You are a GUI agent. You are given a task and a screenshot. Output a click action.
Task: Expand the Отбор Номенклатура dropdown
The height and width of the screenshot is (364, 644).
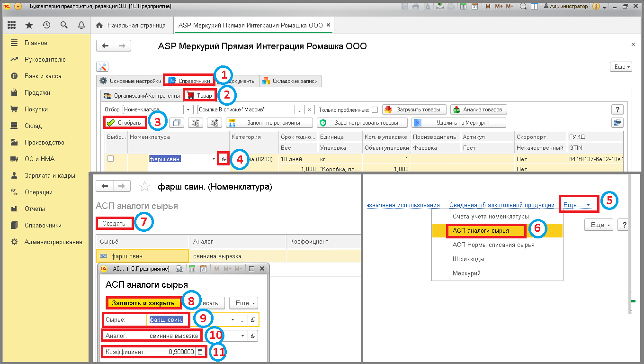pyautogui.click(x=189, y=109)
